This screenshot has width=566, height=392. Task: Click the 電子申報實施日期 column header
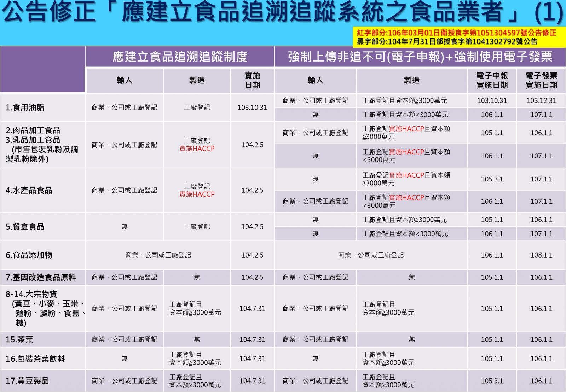[x=492, y=80]
